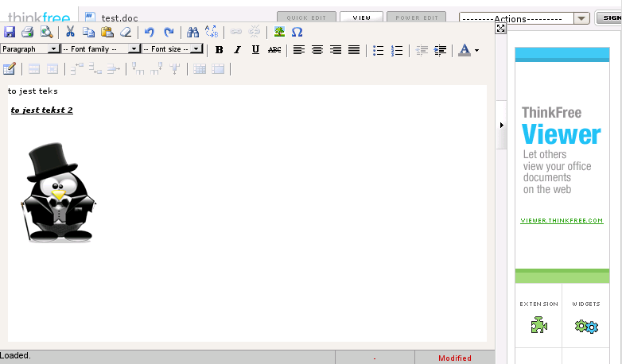Toggle bold formatting
The height and width of the screenshot is (364, 622).
click(220, 49)
